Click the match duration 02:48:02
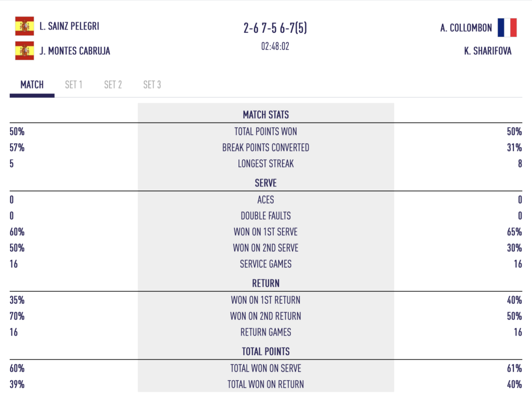Screen dimensions: 532x402 [275, 46]
